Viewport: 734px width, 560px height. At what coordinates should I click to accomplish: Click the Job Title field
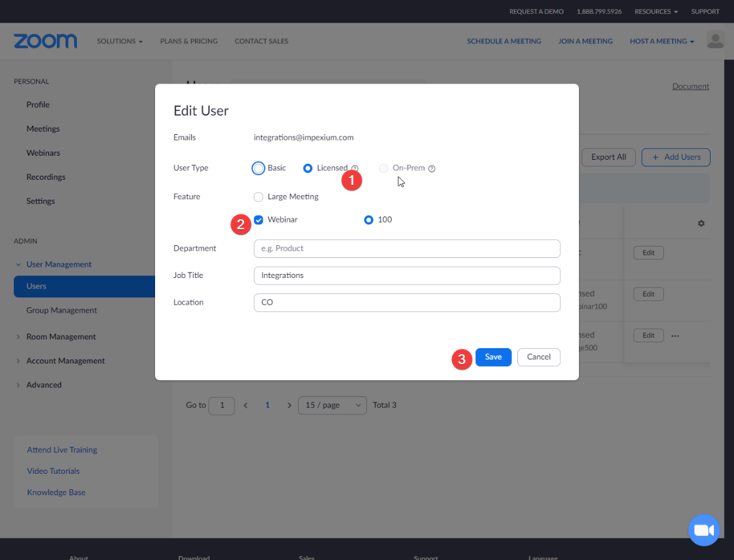pyautogui.click(x=407, y=275)
